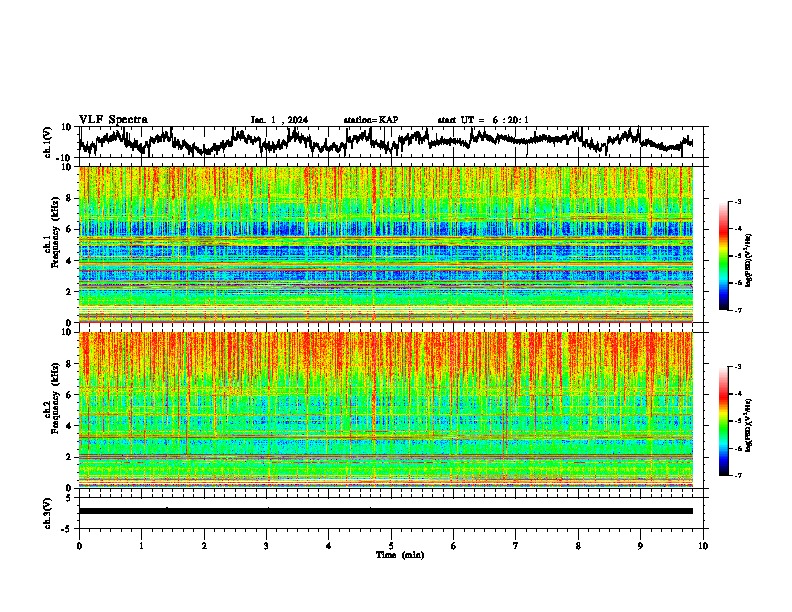Click the "6" kHz tick of ch.1 spectrogram
This screenshot has height=612, width=792.
tap(69, 229)
